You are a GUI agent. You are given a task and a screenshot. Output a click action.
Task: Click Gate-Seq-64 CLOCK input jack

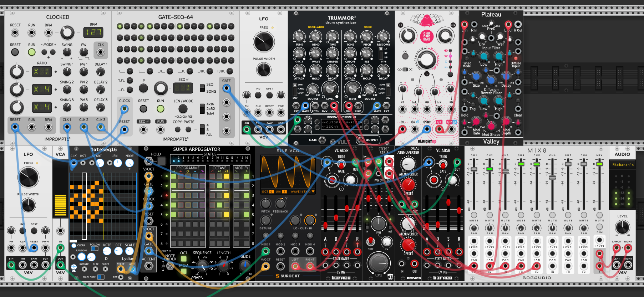(124, 108)
